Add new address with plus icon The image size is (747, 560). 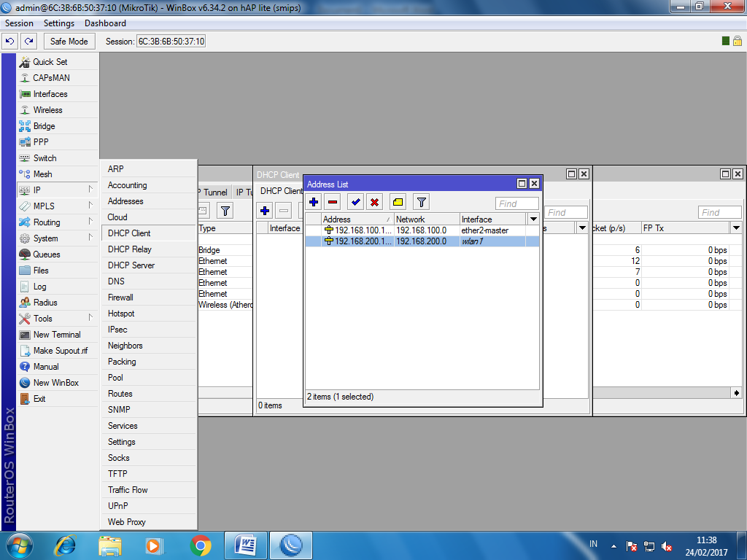[314, 203]
